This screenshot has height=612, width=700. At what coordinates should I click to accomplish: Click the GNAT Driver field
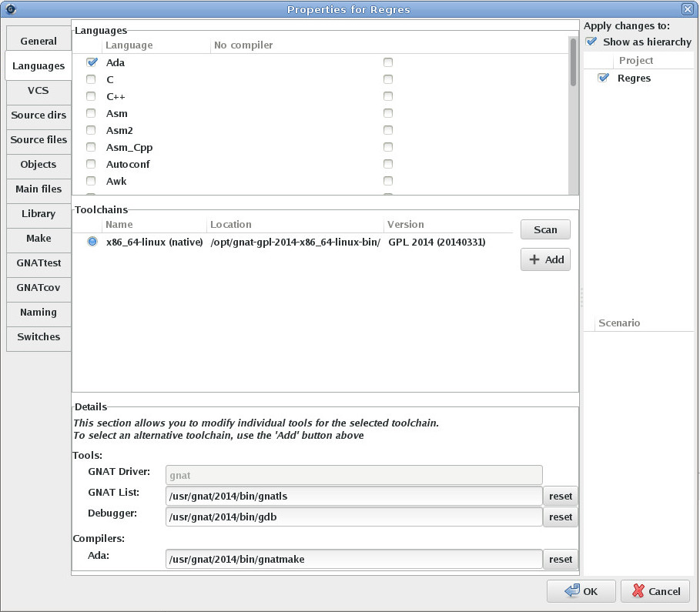point(354,476)
